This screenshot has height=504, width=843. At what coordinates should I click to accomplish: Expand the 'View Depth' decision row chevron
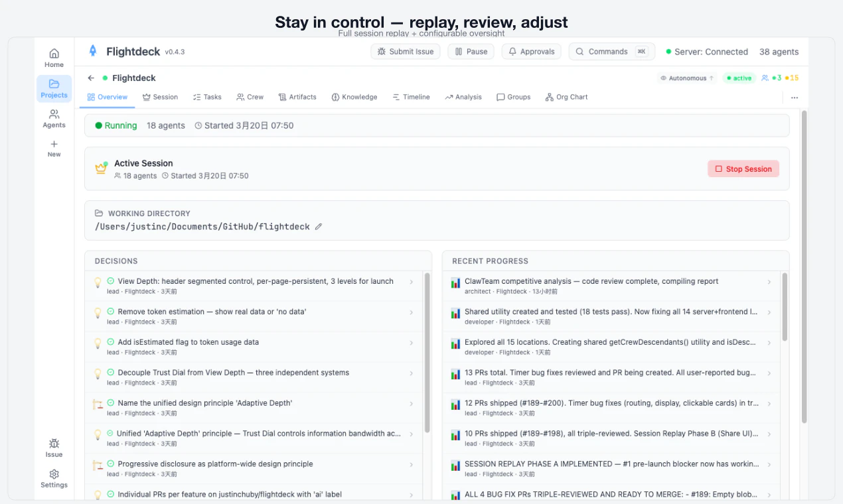pyautogui.click(x=412, y=282)
